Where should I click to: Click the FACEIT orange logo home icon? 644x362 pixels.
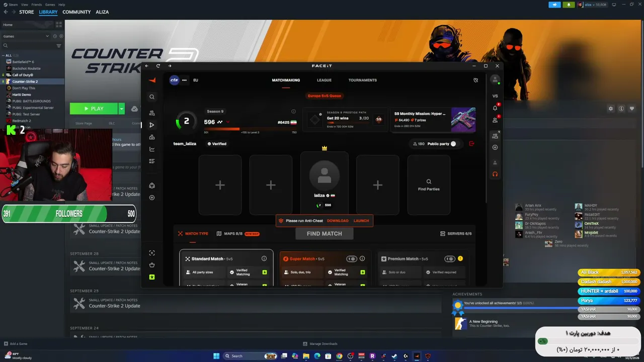click(152, 80)
